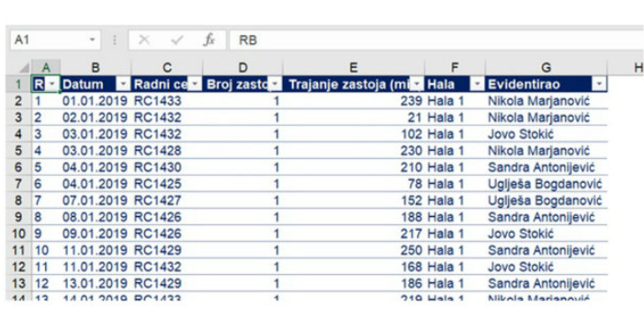Open the Trajanje zastoja filter dropdown

click(x=417, y=85)
